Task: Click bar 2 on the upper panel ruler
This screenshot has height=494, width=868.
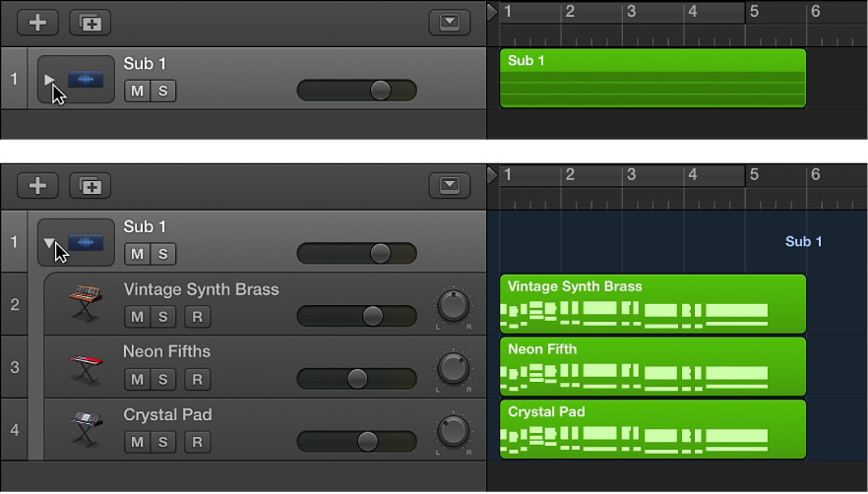Action: [x=570, y=11]
